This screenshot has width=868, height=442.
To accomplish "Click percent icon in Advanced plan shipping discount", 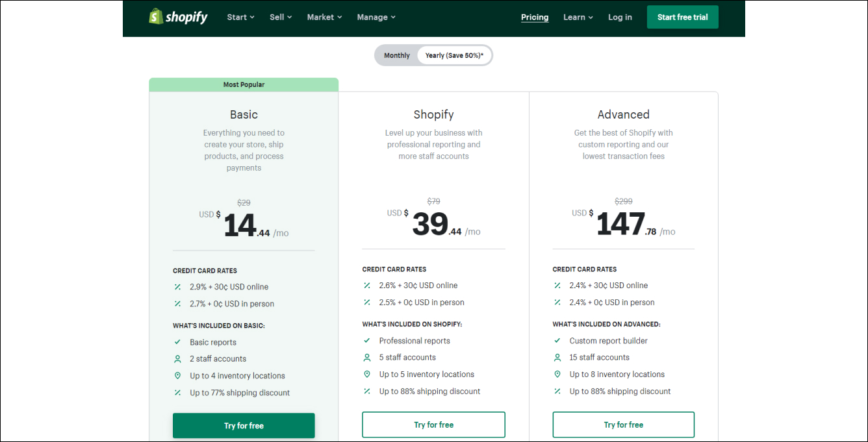I will coord(557,391).
